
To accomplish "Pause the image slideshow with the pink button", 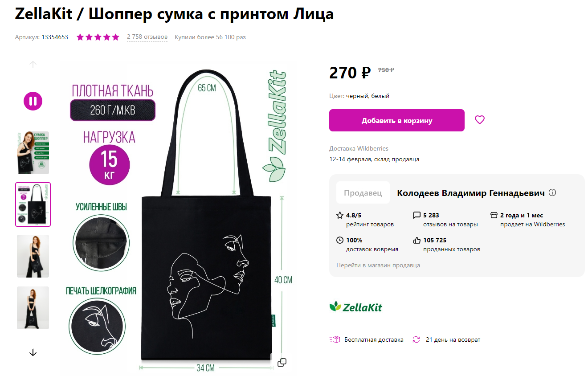I will 33,101.
